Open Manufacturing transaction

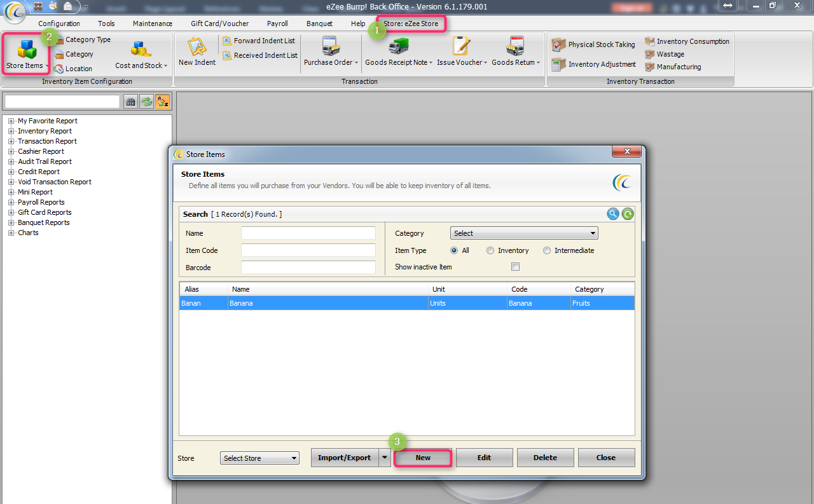[673, 67]
